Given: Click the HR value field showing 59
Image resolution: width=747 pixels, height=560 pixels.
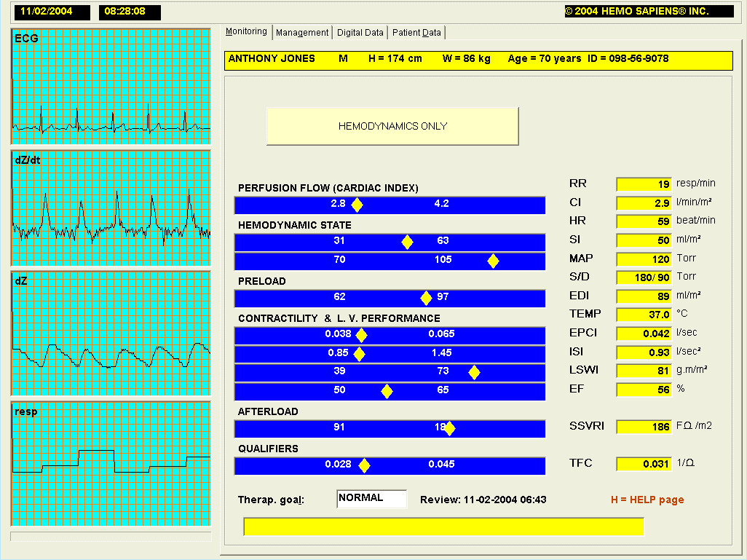Looking at the screenshot, I should [644, 221].
